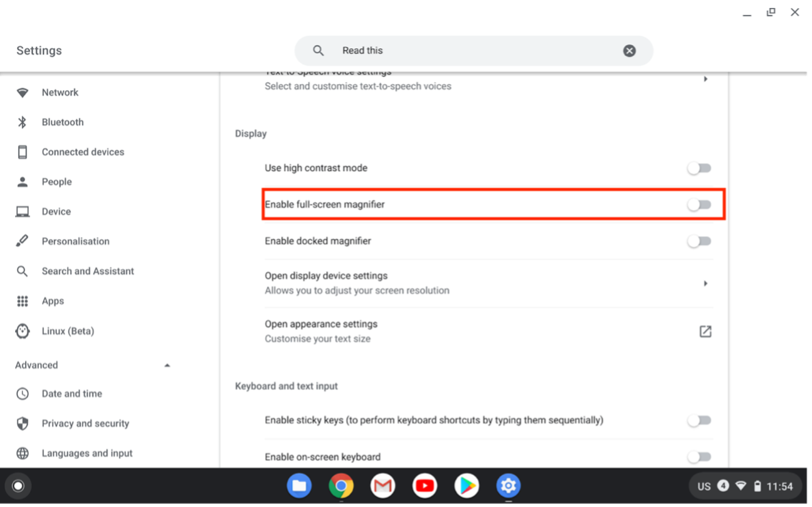Enable the docked magnifier
Viewport: 812px width, 507px height.
coord(699,241)
